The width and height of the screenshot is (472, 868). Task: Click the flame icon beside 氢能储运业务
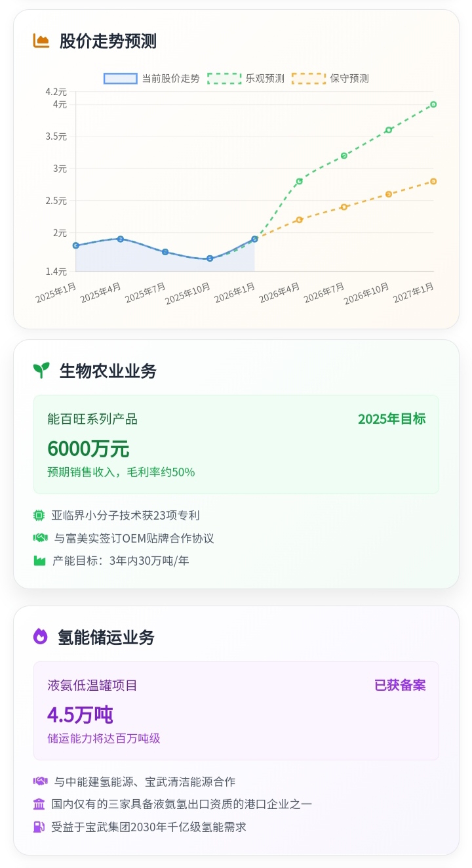pyautogui.click(x=41, y=636)
